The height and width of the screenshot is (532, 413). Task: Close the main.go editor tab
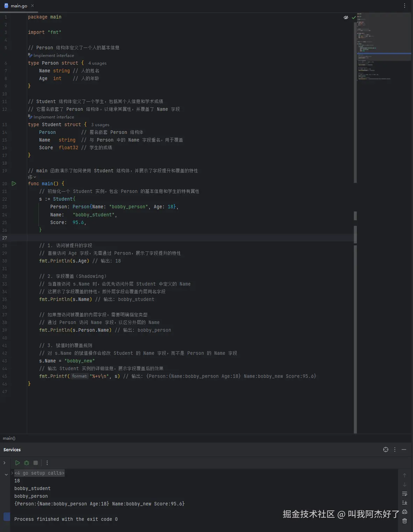[32, 6]
